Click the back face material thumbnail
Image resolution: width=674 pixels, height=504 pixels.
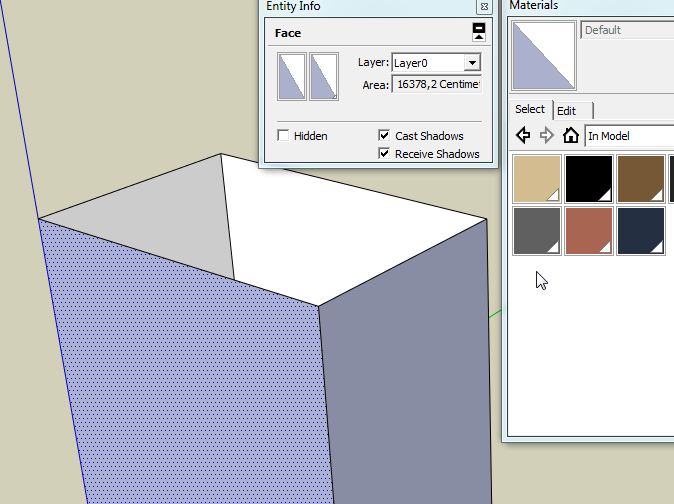click(x=324, y=77)
